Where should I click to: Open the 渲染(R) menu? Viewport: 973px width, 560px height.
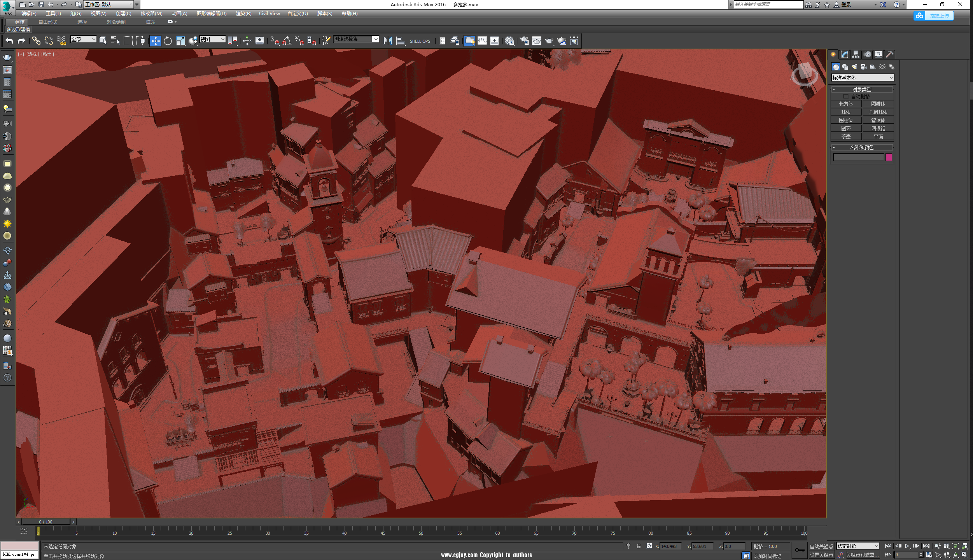pos(243,14)
